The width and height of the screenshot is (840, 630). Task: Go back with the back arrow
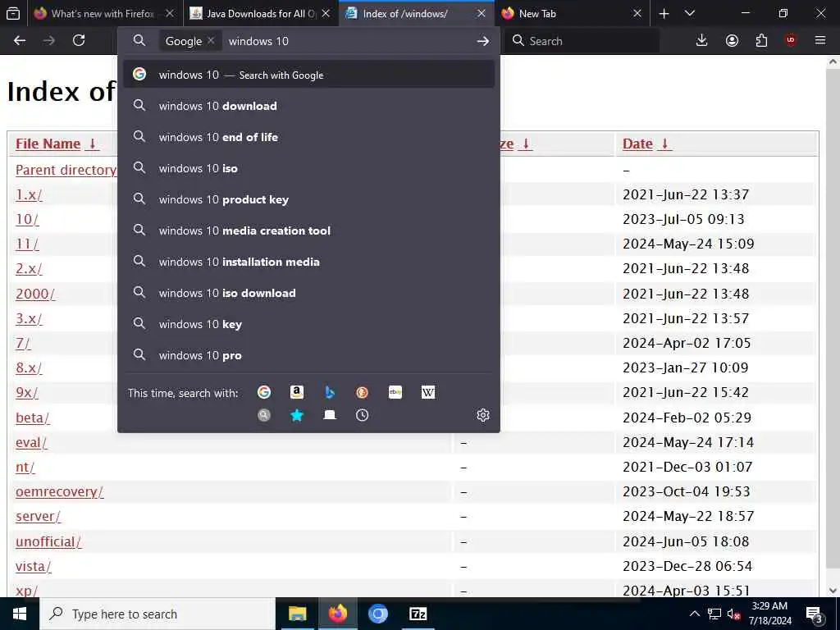pos(20,41)
